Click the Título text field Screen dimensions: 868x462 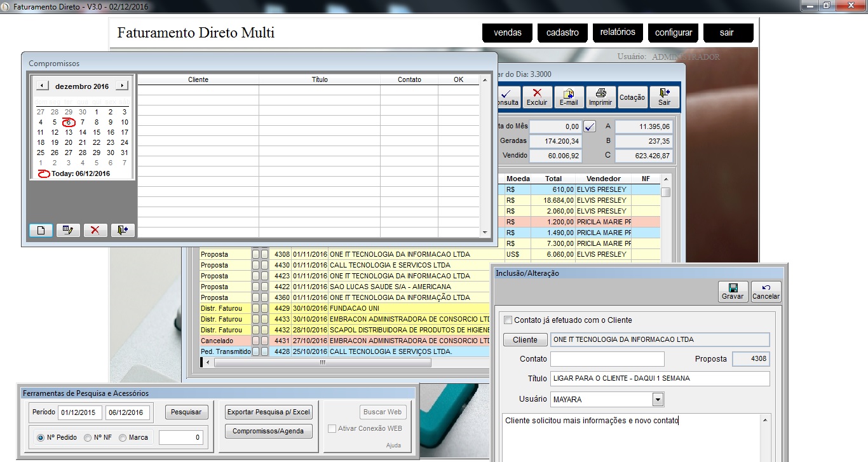[x=660, y=379]
